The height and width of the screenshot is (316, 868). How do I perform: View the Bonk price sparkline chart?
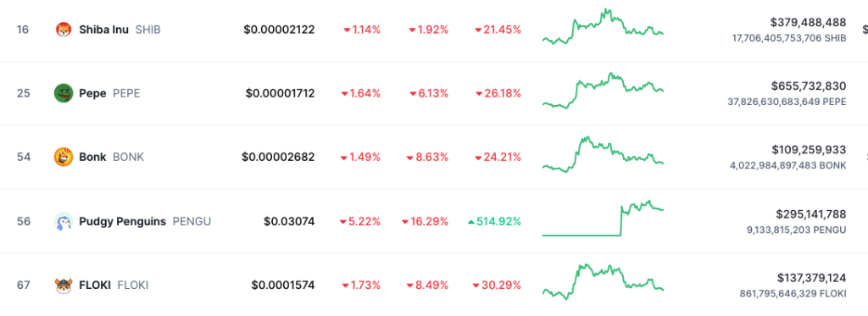coord(604,154)
